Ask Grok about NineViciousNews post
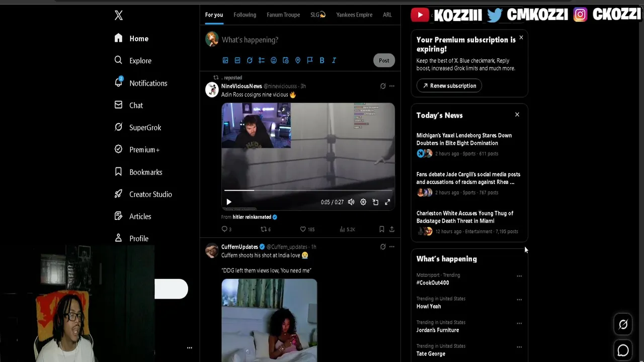644x362 pixels. click(383, 86)
